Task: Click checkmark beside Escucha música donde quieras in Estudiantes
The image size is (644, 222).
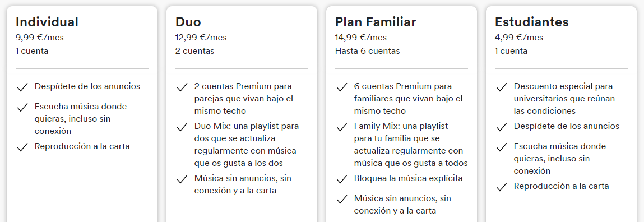Action: [502, 147]
